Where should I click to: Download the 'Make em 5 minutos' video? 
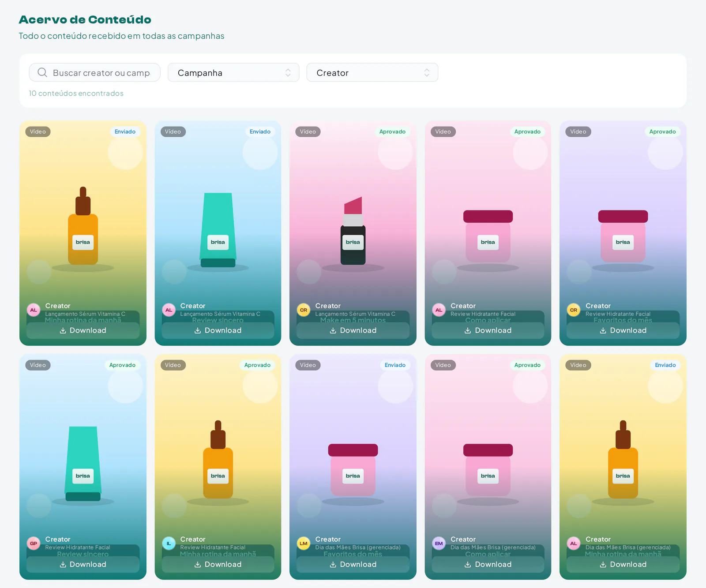353,330
